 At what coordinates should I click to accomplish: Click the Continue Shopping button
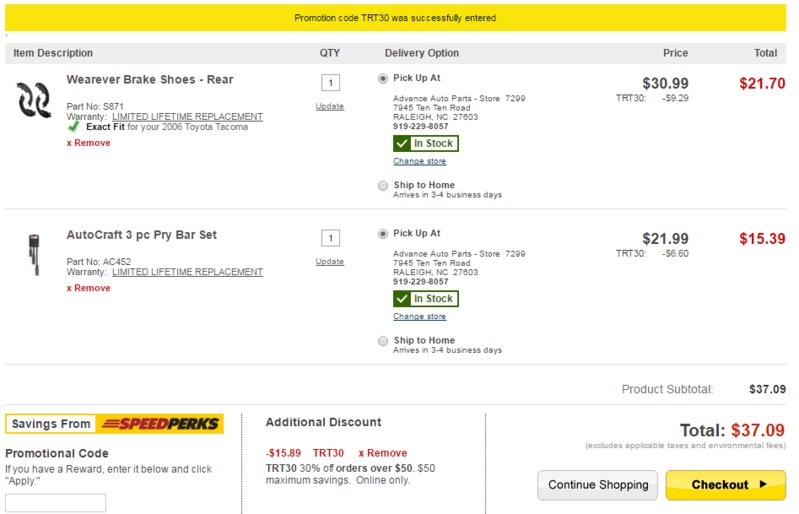598,485
